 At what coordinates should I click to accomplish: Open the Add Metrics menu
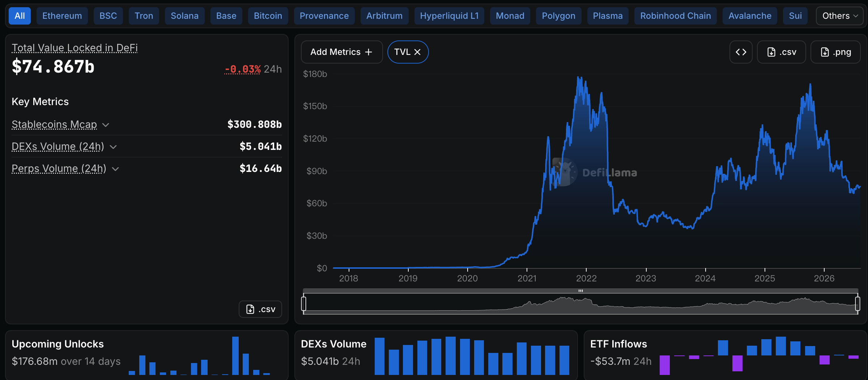pos(341,52)
